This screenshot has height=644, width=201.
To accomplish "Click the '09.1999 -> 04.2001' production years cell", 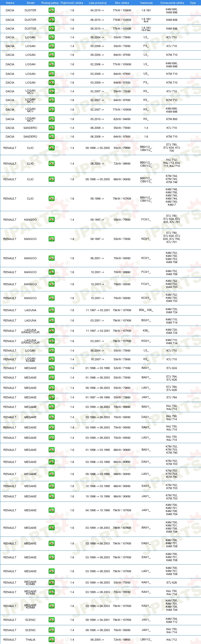I will click(98, 620).
